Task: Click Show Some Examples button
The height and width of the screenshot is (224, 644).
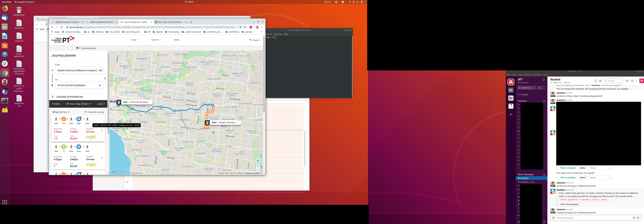Action: coord(569,204)
